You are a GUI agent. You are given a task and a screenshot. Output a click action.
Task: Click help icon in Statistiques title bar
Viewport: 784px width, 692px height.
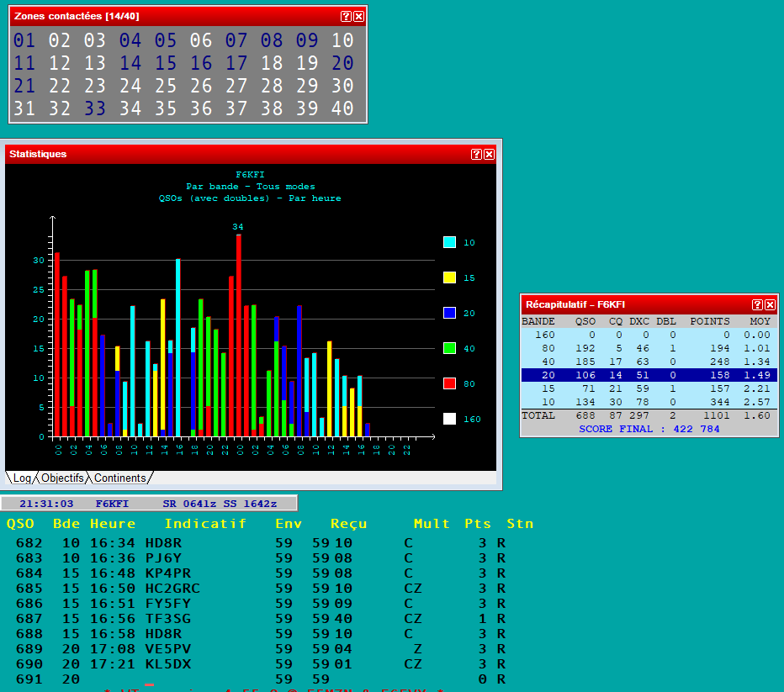[x=476, y=154]
